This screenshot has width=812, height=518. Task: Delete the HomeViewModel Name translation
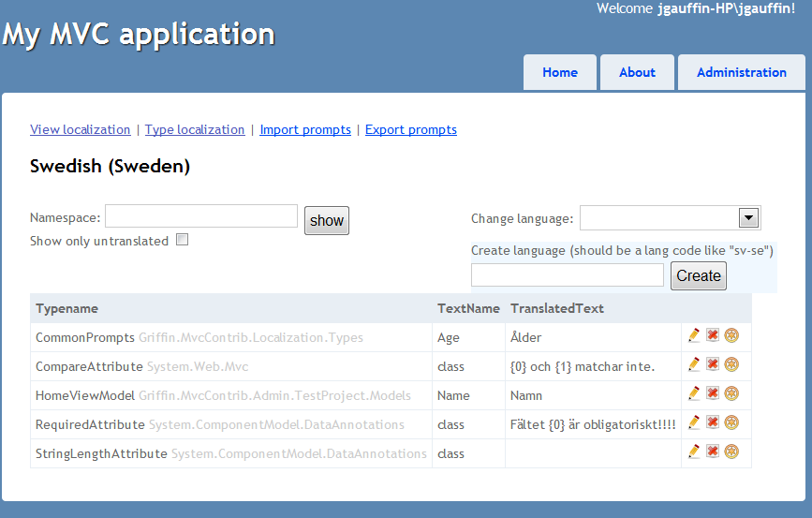click(x=713, y=393)
